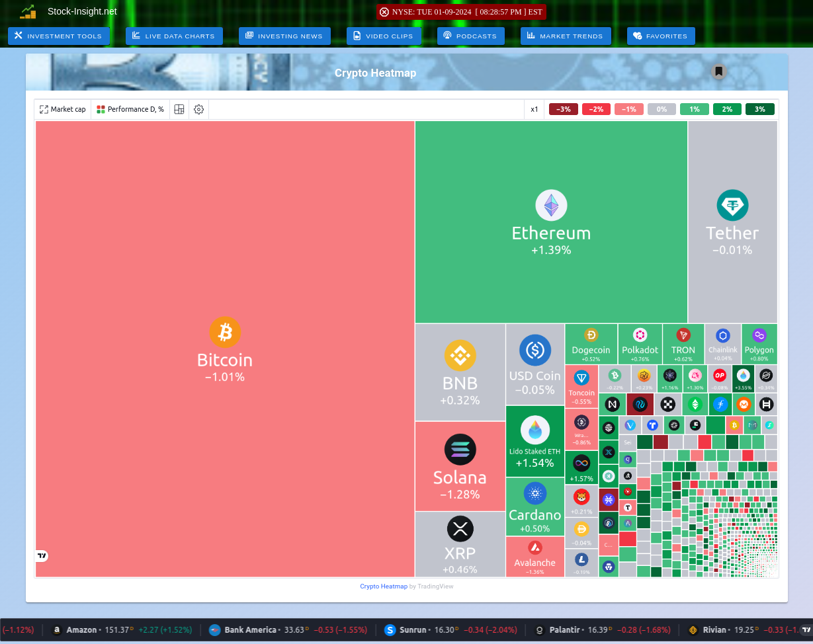Image resolution: width=813 pixels, height=644 pixels.
Task: Select the Polkadot tile
Action: point(640,344)
